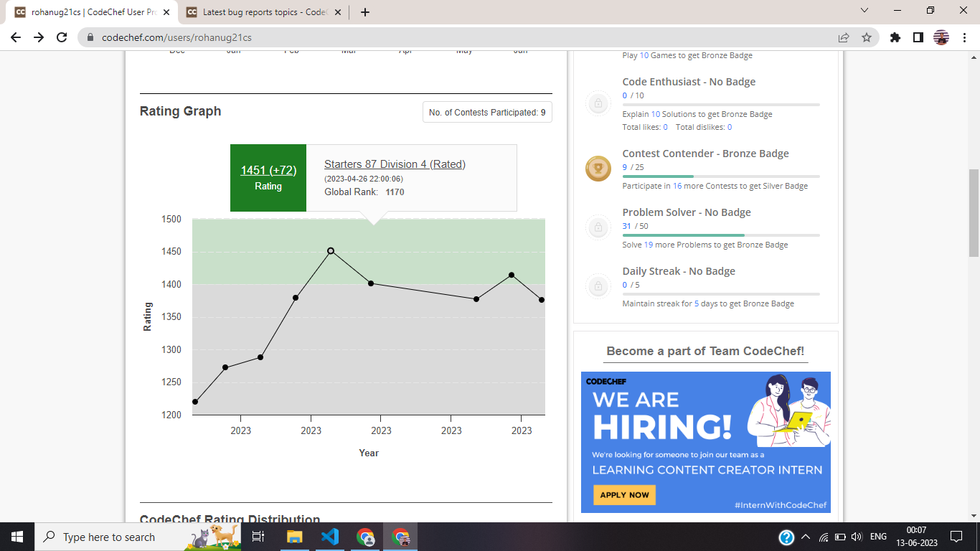Screen dimensions: 980x551
Task: Select the graph point near rating 1414
Action: [512, 275]
